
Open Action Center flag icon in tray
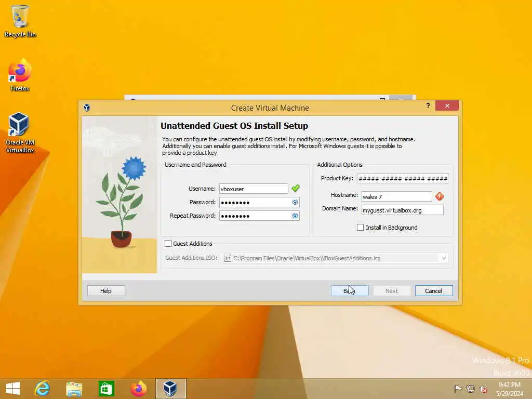point(457,389)
